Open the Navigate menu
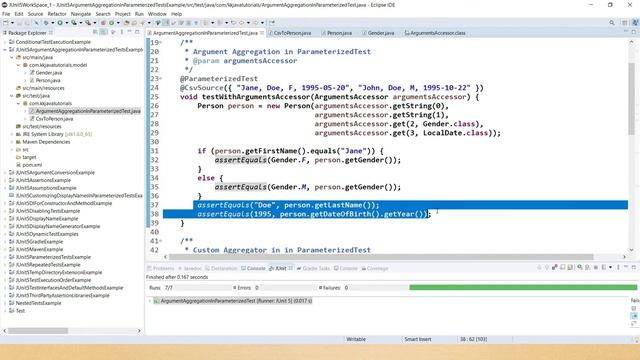 (x=81, y=14)
